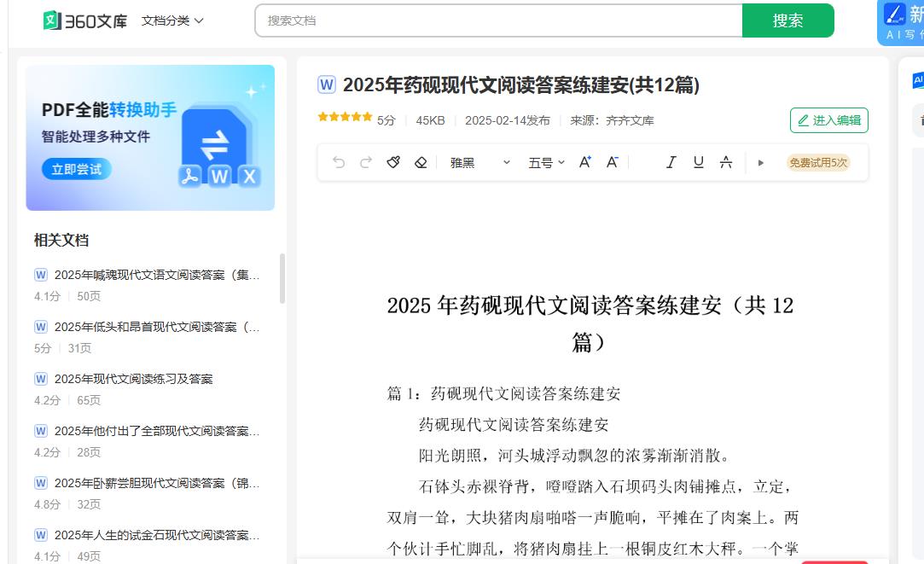This screenshot has height=564, width=924.
Task: Click the 立即尝试 button on PDF banner
Action: click(77, 169)
